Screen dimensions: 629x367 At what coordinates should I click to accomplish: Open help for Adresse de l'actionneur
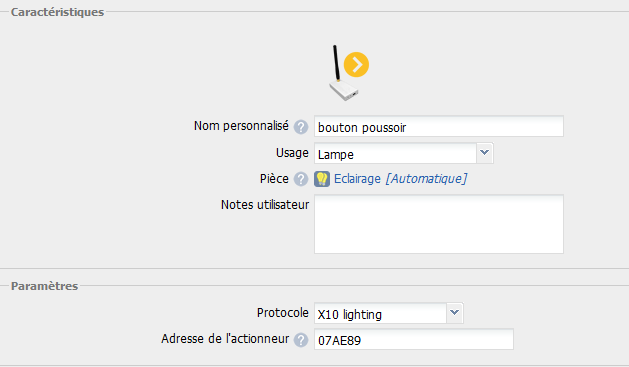(x=301, y=340)
